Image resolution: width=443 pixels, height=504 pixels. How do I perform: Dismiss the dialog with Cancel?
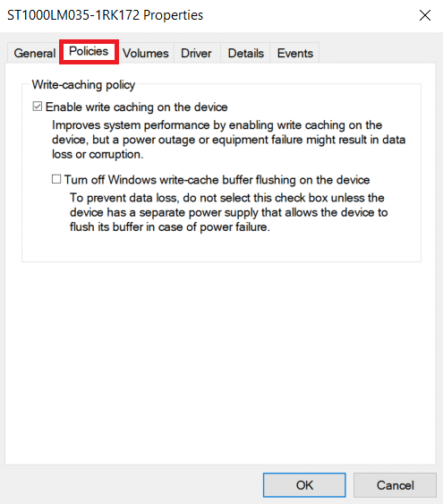(x=395, y=485)
